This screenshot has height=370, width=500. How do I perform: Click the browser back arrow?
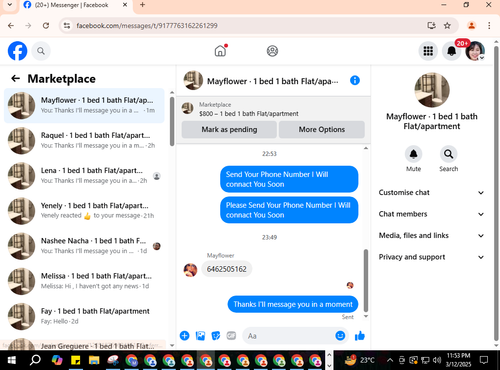click(11, 26)
